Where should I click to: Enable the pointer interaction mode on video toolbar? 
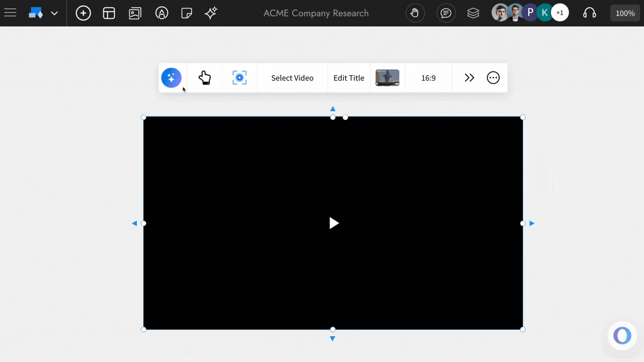point(205,77)
